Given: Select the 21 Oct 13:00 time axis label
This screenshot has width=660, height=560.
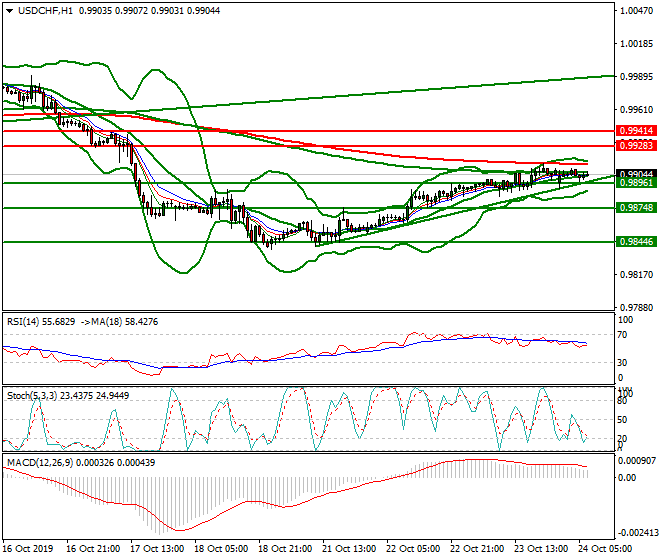Looking at the screenshot, I should pyautogui.click(x=349, y=549).
